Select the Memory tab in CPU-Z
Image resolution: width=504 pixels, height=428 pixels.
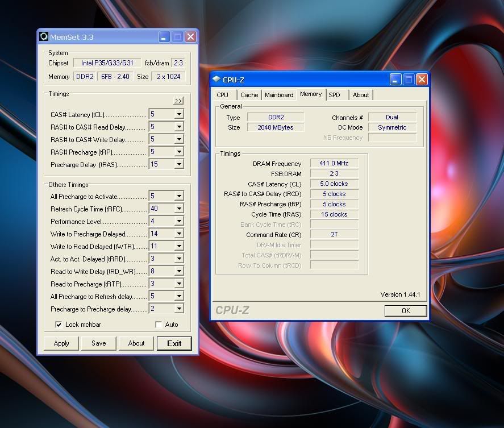coord(311,94)
